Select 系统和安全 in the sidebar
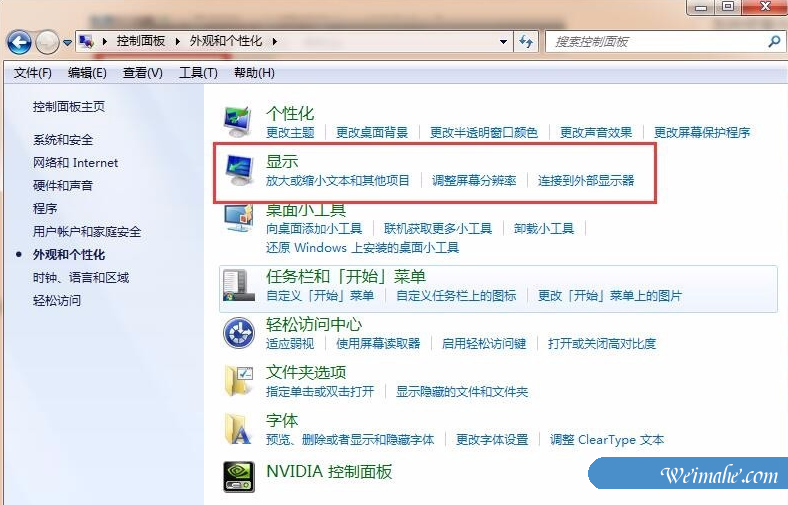The height and width of the screenshot is (505, 788). point(63,140)
